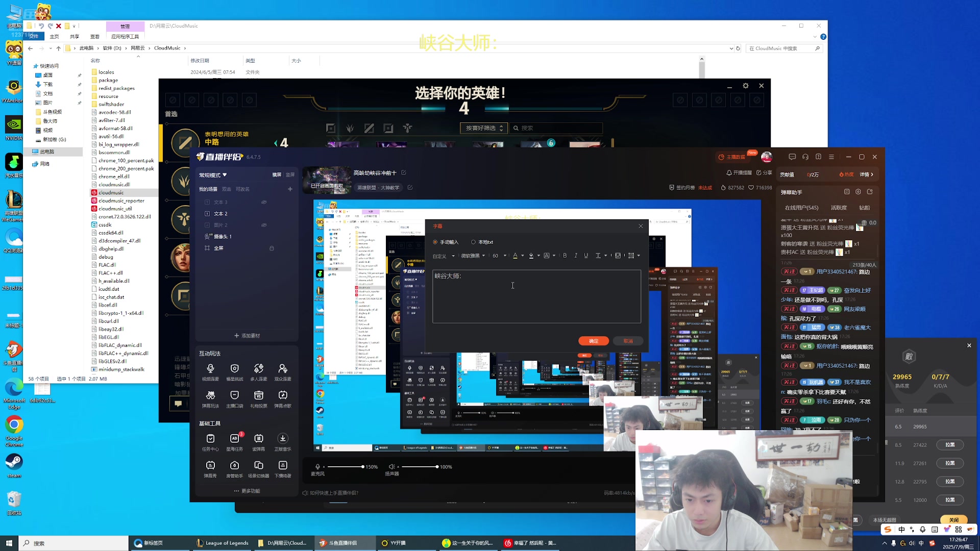Cancel subtitle dialog with 取消
Viewport: 980px width, 551px height.
coord(628,341)
